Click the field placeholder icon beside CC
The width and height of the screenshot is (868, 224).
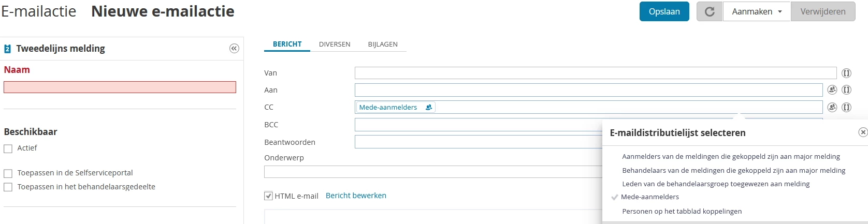(846, 107)
